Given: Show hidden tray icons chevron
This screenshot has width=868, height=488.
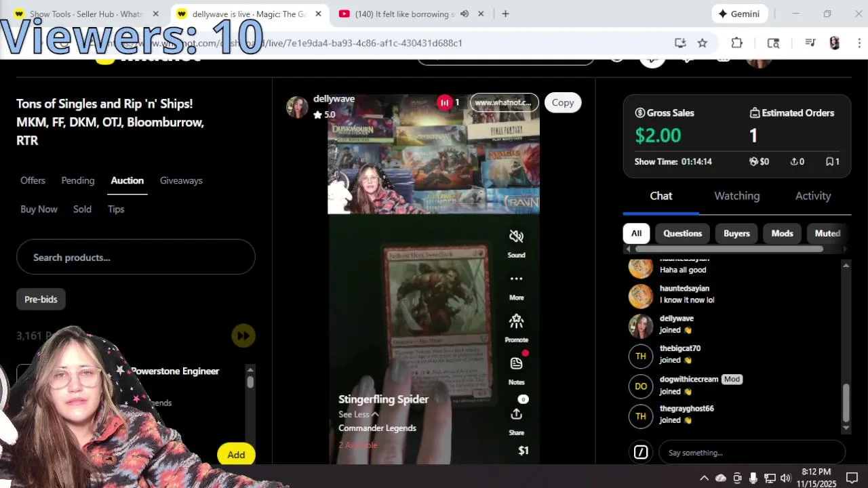Looking at the screenshot, I should pyautogui.click(x=704, y=478).
